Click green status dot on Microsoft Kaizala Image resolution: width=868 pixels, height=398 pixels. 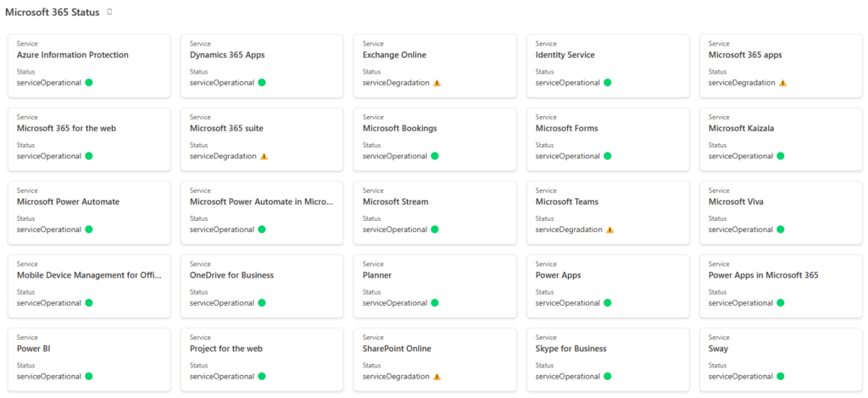781,156
